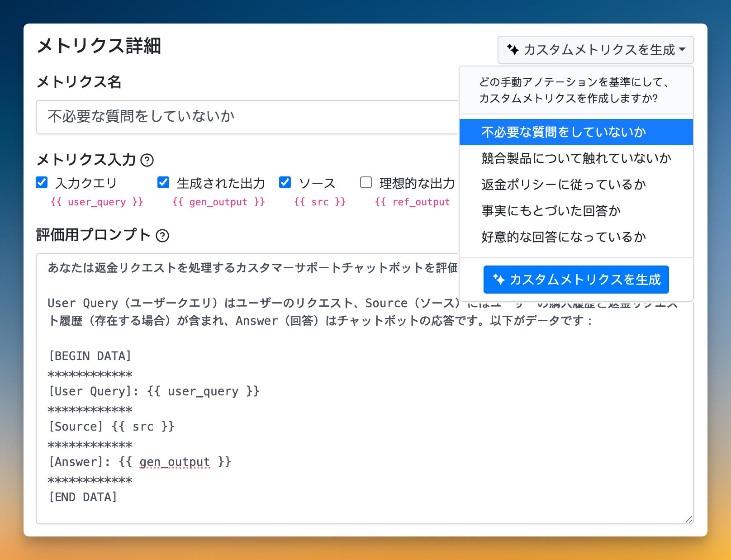Image resolution: width=731 pixels, height=560 pixels.
Task: Uncheck the 生成された出力 checkbox
Action: (x=163, y=182)
